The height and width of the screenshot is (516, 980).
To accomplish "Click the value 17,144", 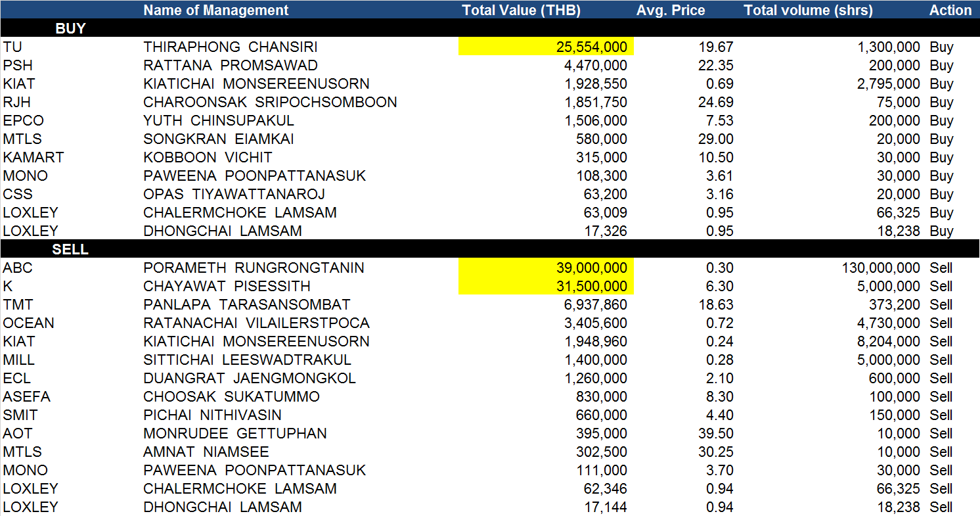I will click(x=606, y=507).
